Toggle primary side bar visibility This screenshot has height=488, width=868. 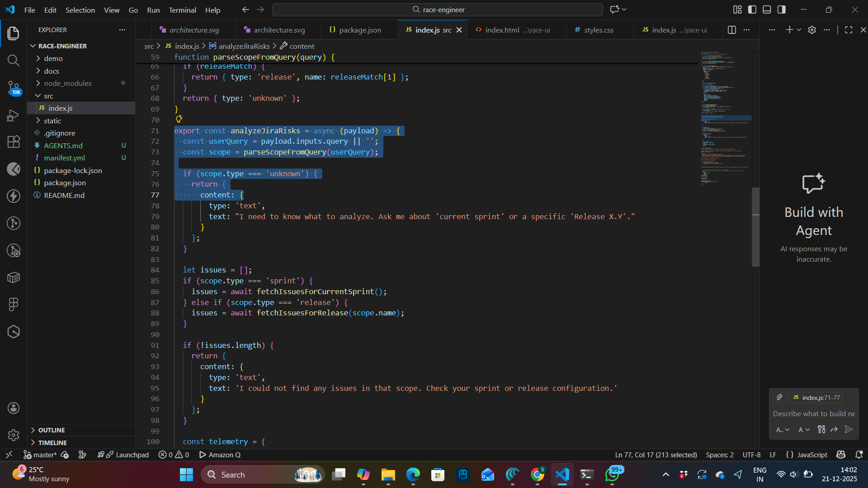tap(752, 9)
